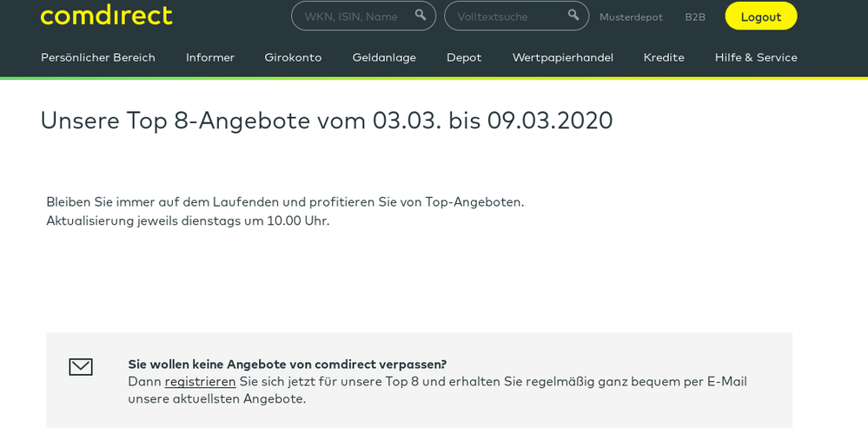Click the comdirect logo

click(106, 15)
